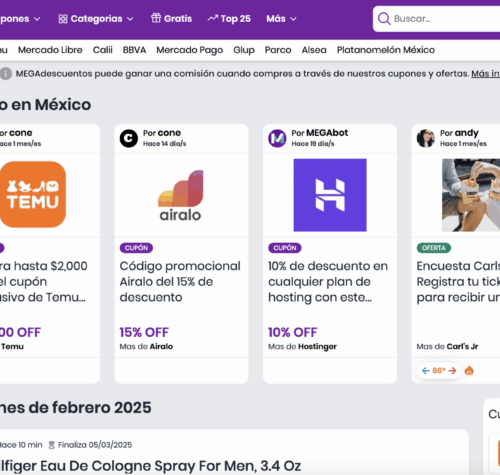
Task: Open the Platanomelón México store tab
Action: 386,50
